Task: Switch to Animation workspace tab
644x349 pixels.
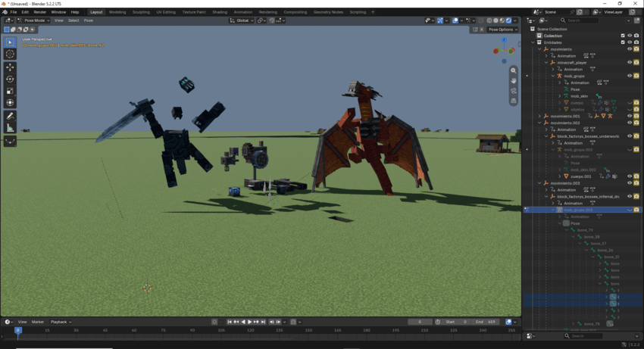Action: pyautogui.click(x=242, y=12)
